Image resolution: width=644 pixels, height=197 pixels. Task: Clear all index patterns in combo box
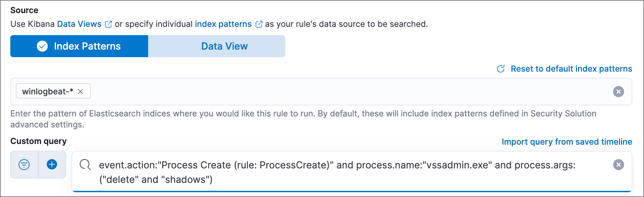coord(618,92)
